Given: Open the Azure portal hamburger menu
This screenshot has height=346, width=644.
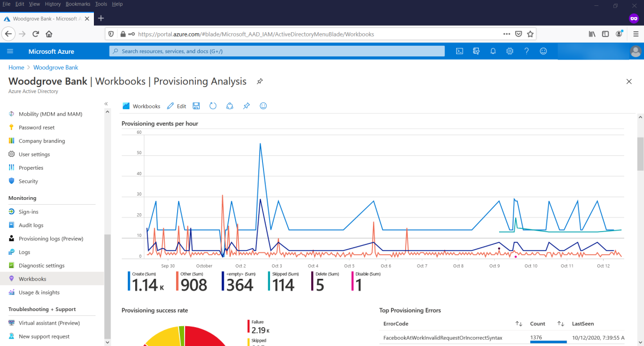Looking at the screenshot, I should tap(10, 52).
